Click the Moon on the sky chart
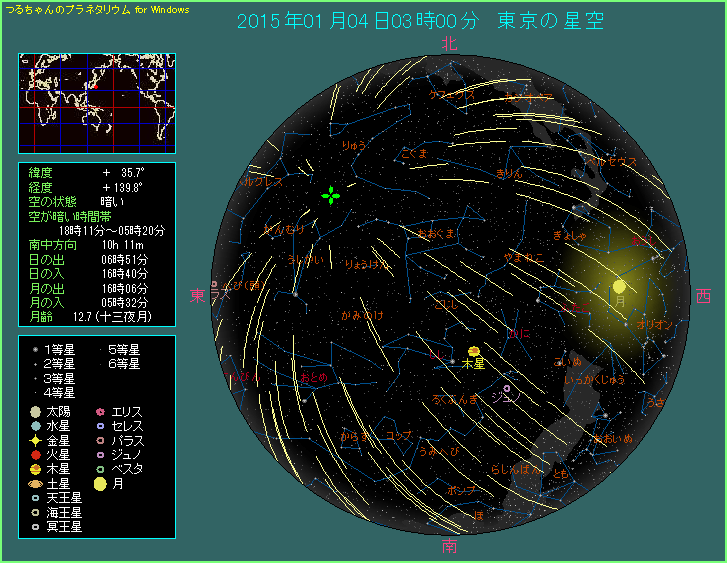This screenshot has width=727, height=563. [x=619, y=287]
